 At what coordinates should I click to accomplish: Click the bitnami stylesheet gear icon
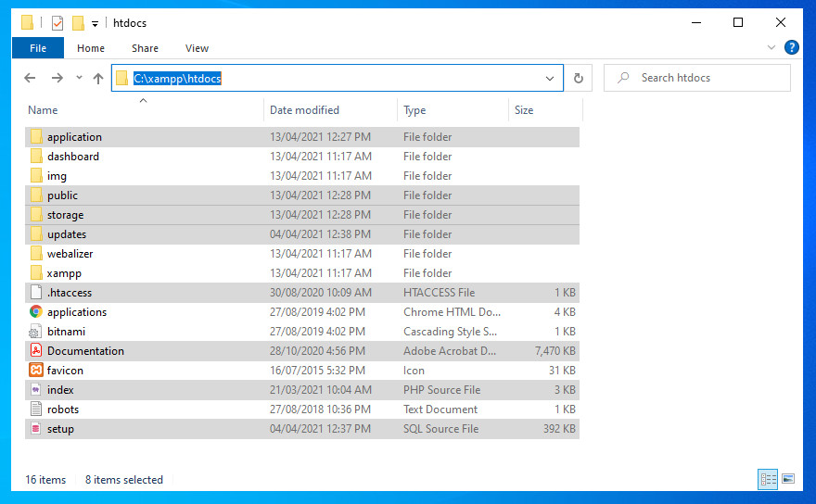[x=35, y=332]
